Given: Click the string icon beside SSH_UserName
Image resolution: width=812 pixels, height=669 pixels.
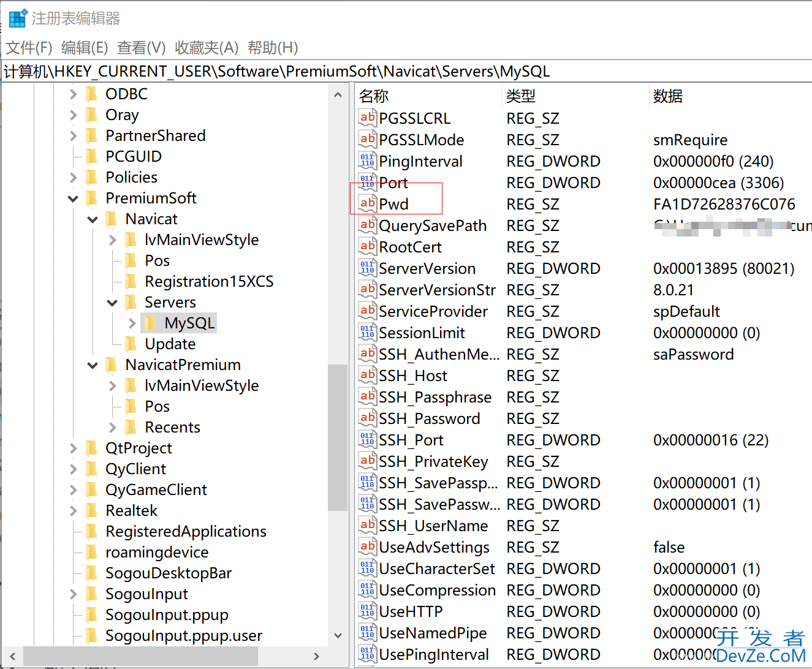Looking at the screenshot, I should [367, 525].
